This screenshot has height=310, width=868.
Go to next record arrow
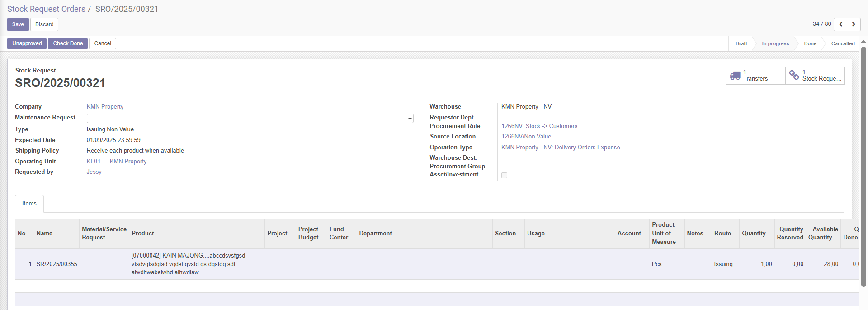pos(854,24)
